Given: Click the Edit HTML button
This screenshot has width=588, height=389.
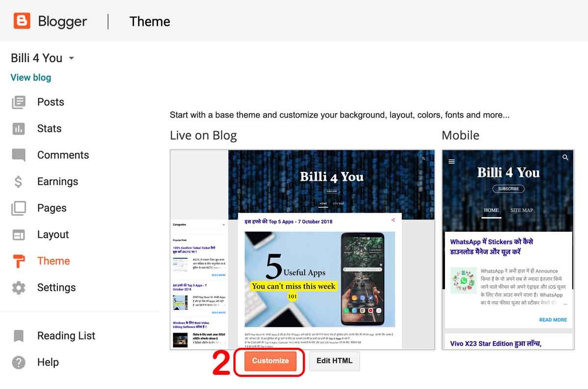Looking at the screenshot, I should tap(334, 361).
